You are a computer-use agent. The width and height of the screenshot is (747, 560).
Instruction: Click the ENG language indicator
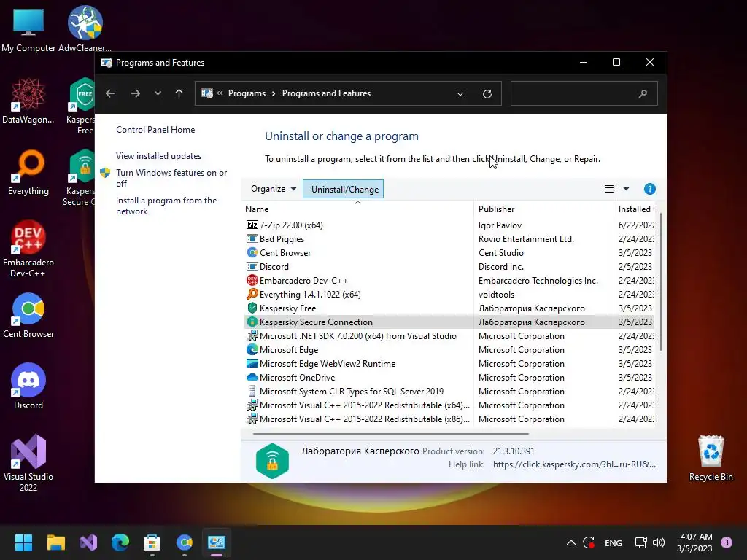pyautogui.click(x=613, y=542)
